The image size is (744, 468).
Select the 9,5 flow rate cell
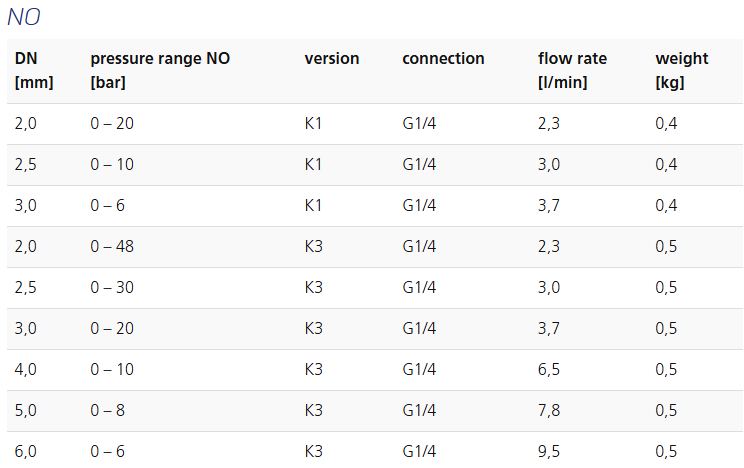(x=549, y=451)
